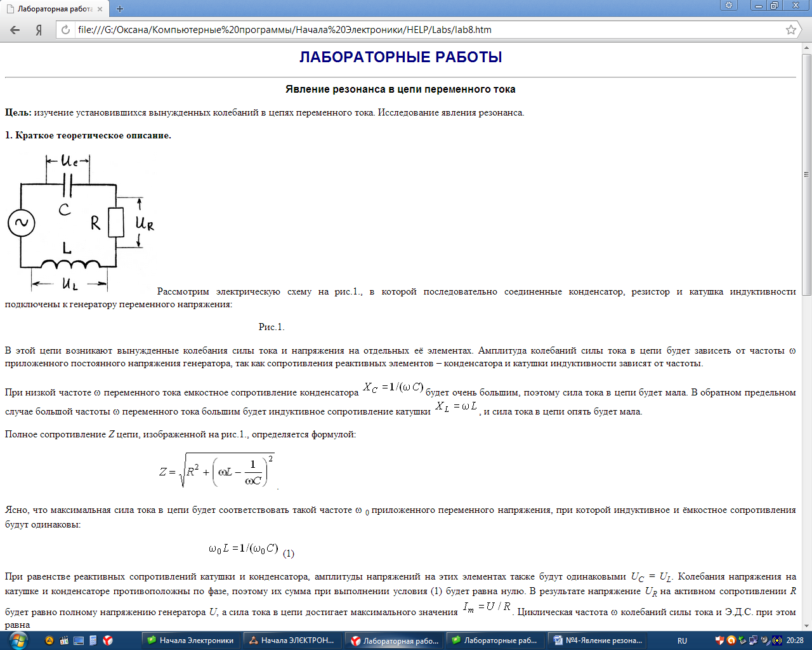812x650 pixels.
Task: Switch to Лабораторные раб... taskbar window
Action: click(496, 640)
